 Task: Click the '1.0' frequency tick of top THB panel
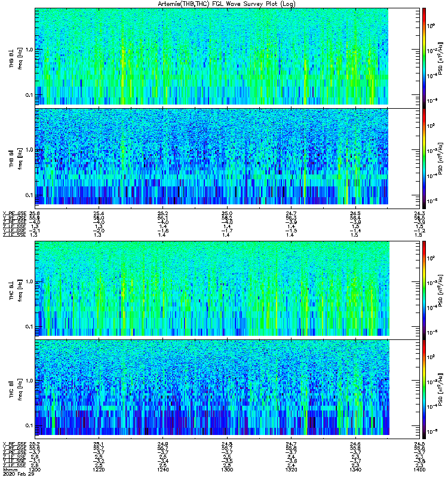pos(30,50)
